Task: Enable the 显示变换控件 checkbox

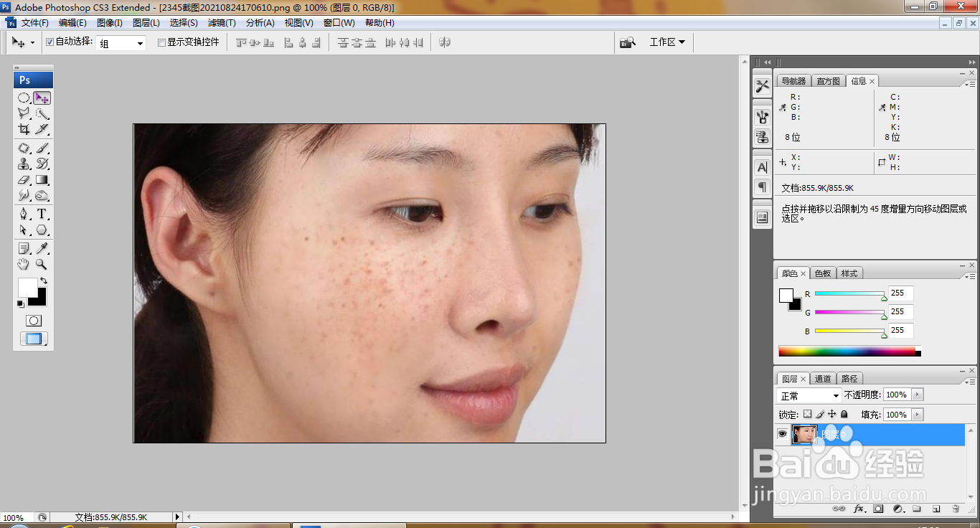Action: 161,42
